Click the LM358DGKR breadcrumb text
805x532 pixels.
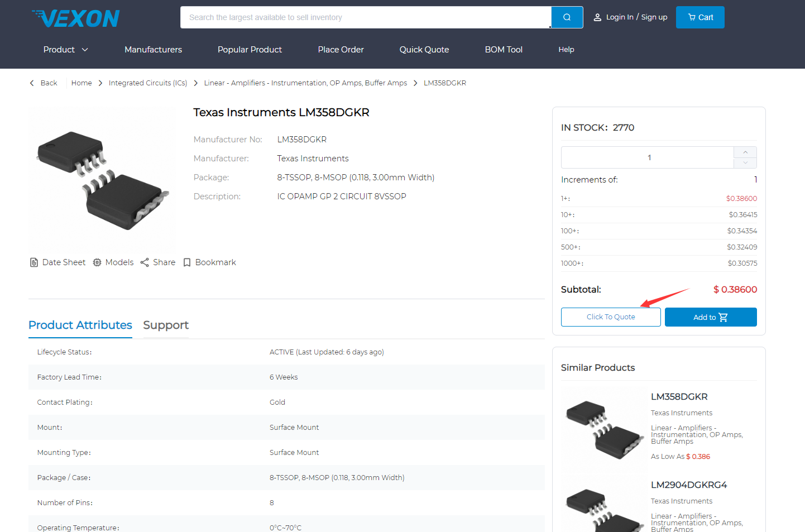(445, 83)
